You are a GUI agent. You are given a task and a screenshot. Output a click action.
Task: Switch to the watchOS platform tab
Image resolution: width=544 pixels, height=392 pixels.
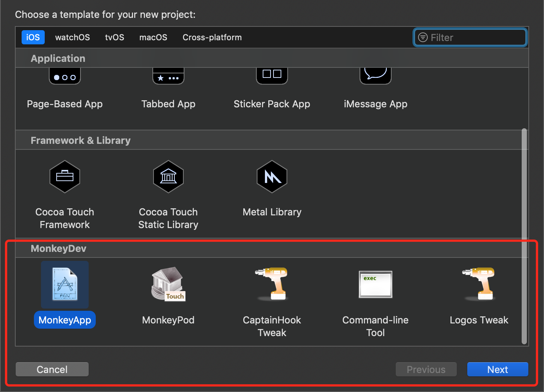coord(73,37)
